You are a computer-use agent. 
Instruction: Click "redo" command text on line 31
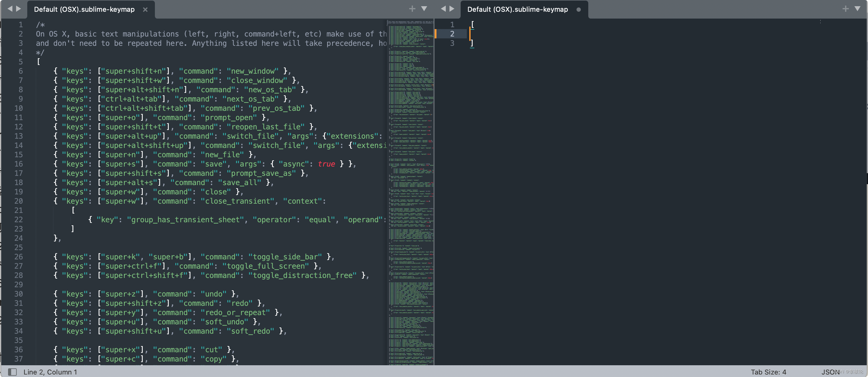pyautogui.click(x=239, y=303)
